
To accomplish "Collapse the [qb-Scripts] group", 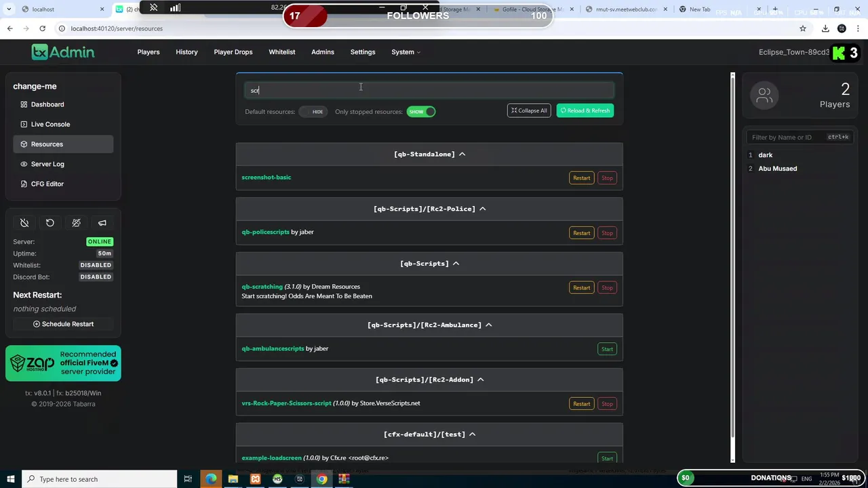I will pos(429,263).
